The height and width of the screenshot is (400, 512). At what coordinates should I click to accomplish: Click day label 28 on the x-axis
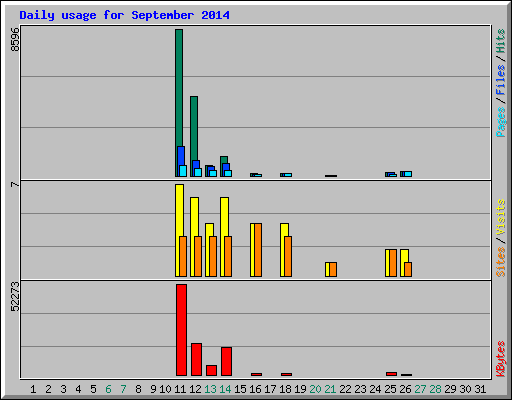[435, 389]
